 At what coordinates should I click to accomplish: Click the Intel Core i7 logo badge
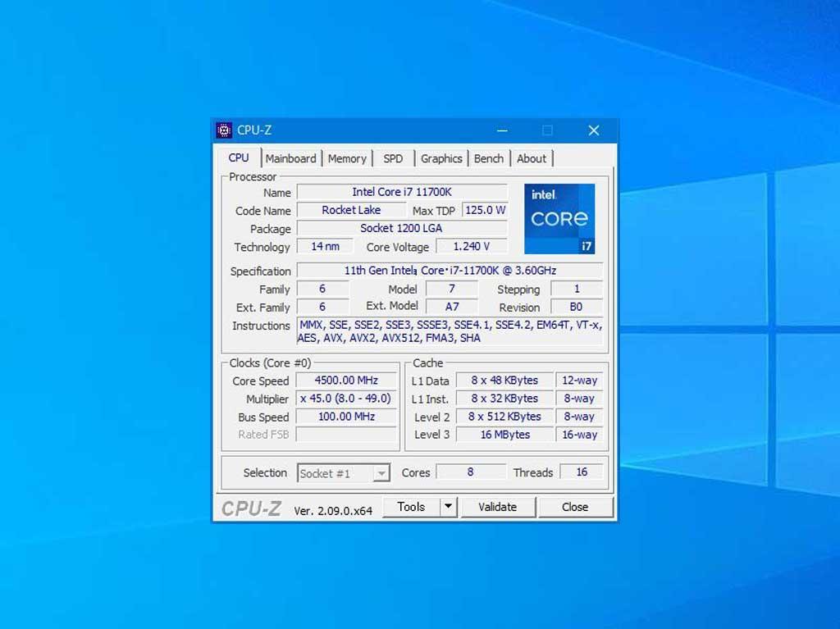click(559, 219)
